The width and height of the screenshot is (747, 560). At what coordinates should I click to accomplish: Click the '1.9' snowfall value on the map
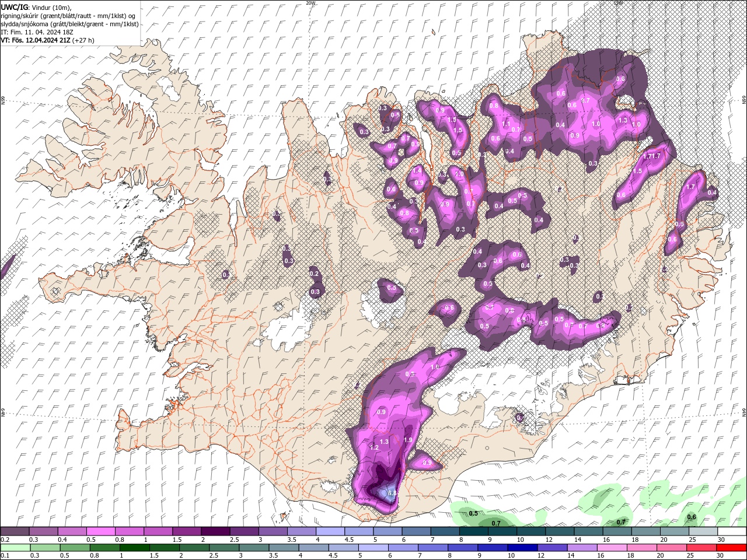point(408,440)
